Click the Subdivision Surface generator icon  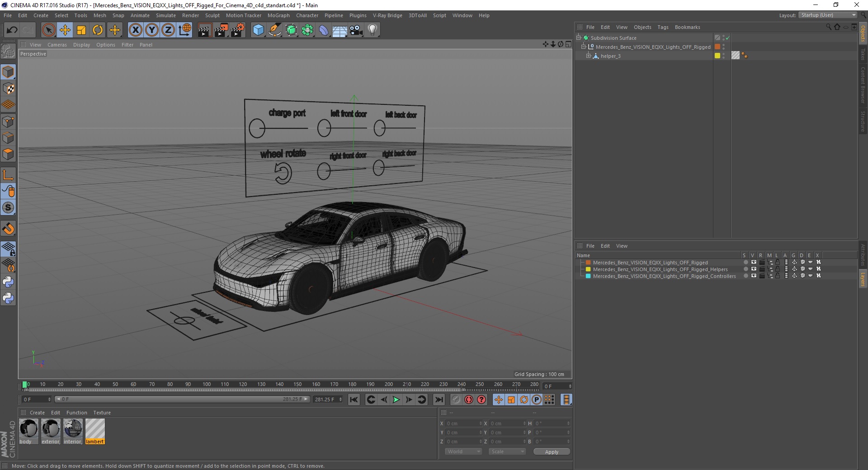coord(291,30)
